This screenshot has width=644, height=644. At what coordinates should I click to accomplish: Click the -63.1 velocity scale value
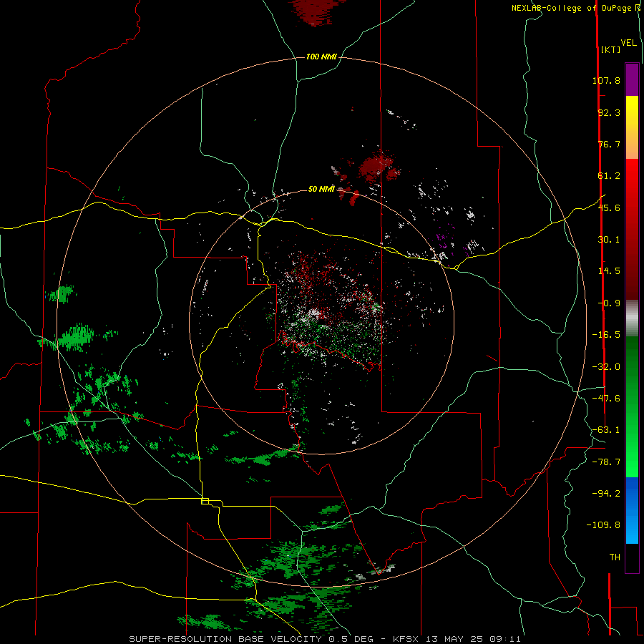606,430
